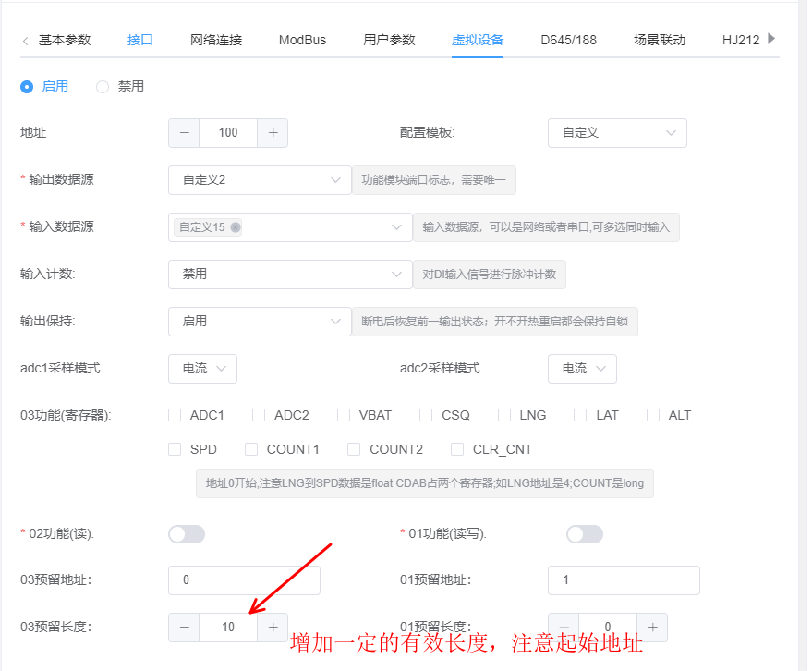Increase 01预留长度 with plus button
This screenshot has width=812, height=671.
pyautogui.click(x=652, y=628)
